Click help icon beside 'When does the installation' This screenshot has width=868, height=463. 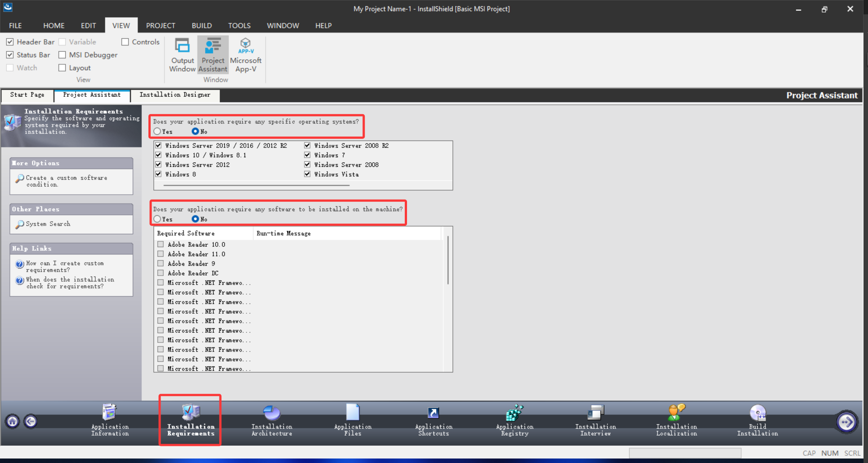[20, 280]
